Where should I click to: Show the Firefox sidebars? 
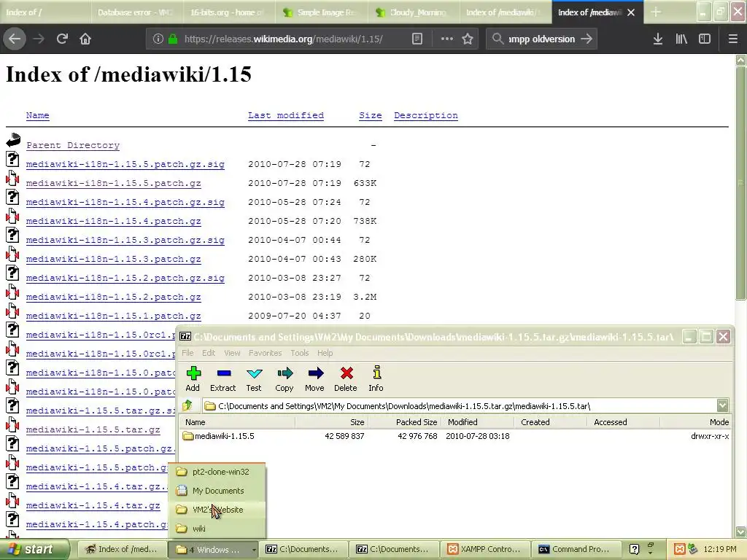pos(705,39)
